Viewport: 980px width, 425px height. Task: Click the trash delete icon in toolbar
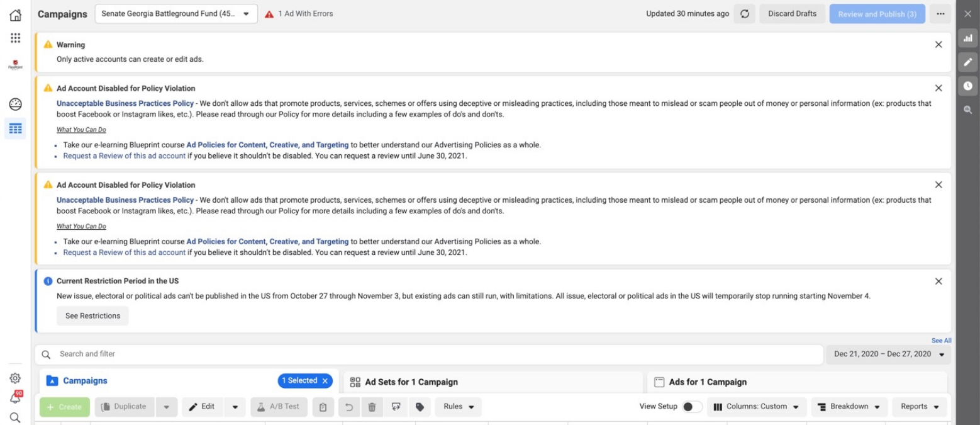(x=372, y=407)
